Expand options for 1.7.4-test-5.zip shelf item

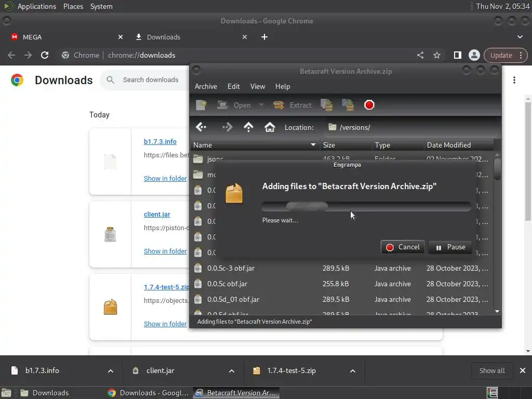tap(353, 371)
